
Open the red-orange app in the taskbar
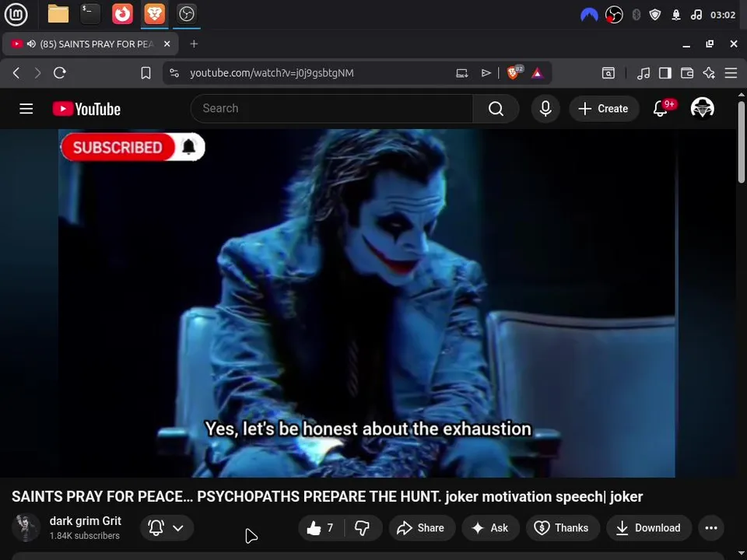(122, 14)
